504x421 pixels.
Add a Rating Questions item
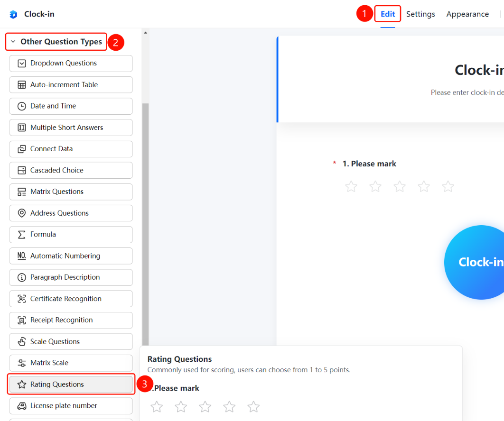click(71, 384)
